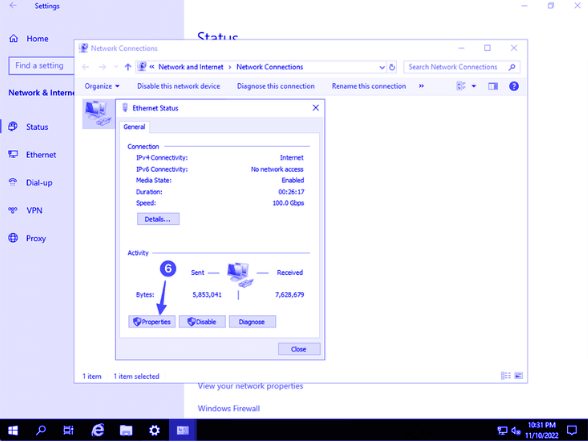Open the Windows Start menu
The image size is (588, 442).
click(13, 431)
